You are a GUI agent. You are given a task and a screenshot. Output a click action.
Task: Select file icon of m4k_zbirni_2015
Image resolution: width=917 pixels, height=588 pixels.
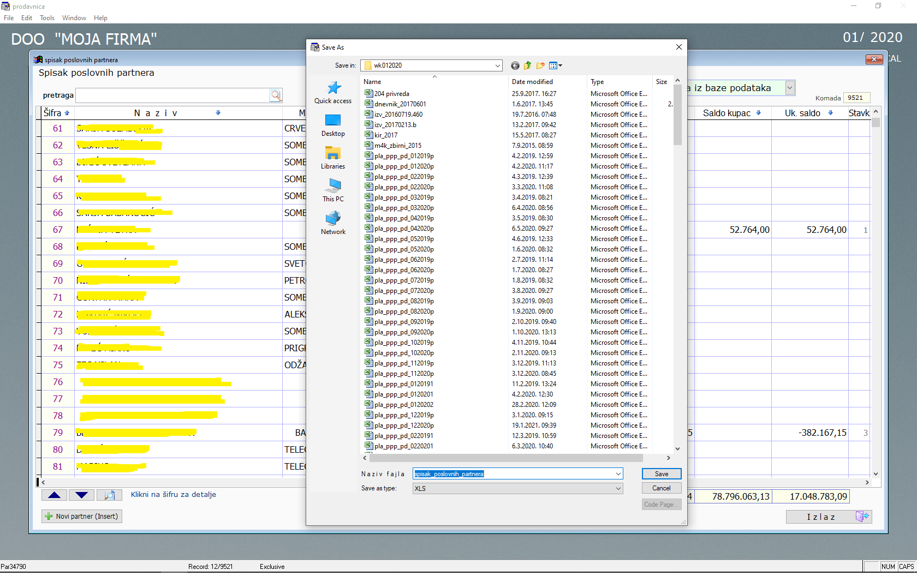click(x=368, y=145)
